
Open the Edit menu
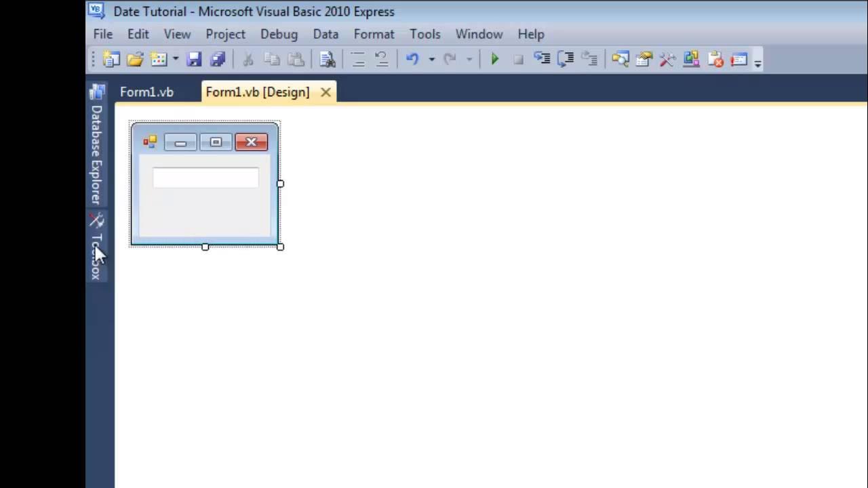pos(138,34)
